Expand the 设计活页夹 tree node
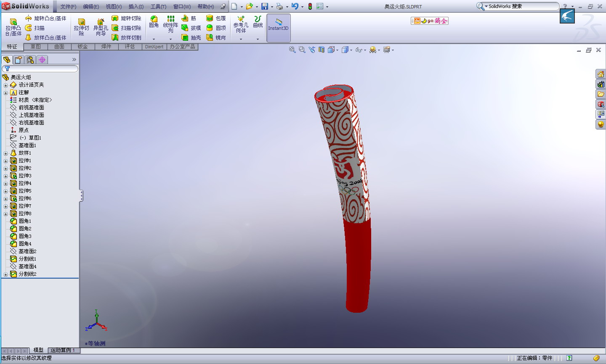606x364 pixels. pyautogui.click(x=5, y=85)
